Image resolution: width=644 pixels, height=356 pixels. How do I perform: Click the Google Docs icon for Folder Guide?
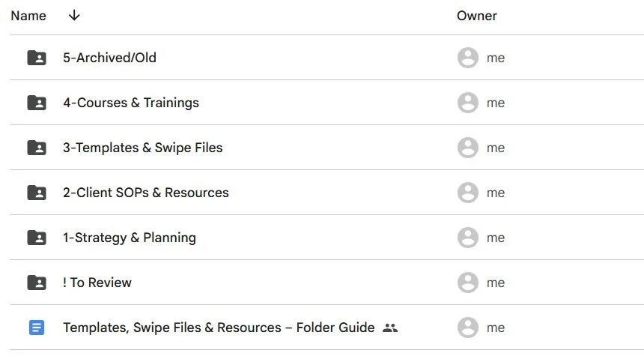pyautogui.click(x=36, y=328)
